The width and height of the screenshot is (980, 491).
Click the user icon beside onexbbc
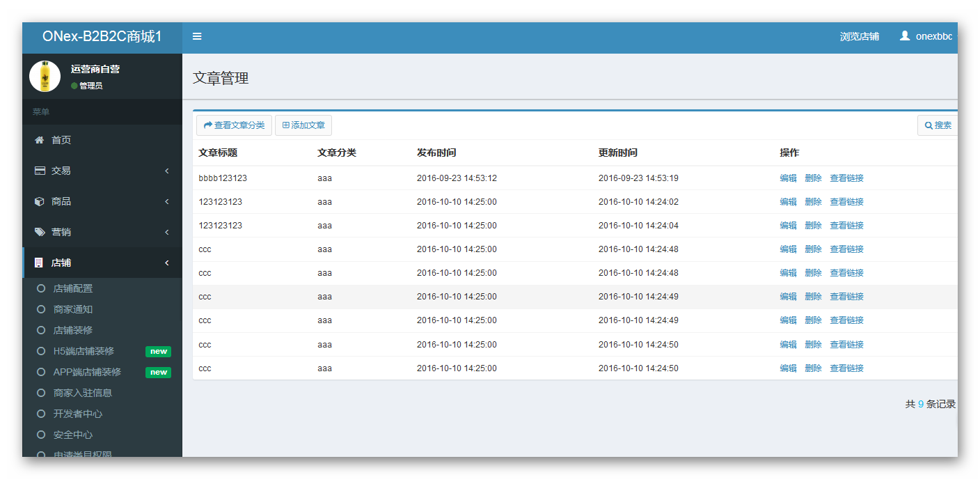tap(904, 36)
